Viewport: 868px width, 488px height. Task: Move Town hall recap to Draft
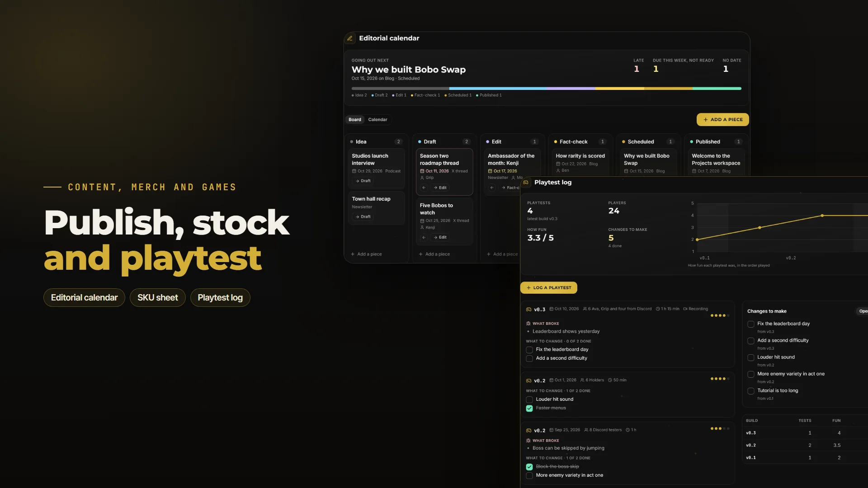tap(363, 217)
